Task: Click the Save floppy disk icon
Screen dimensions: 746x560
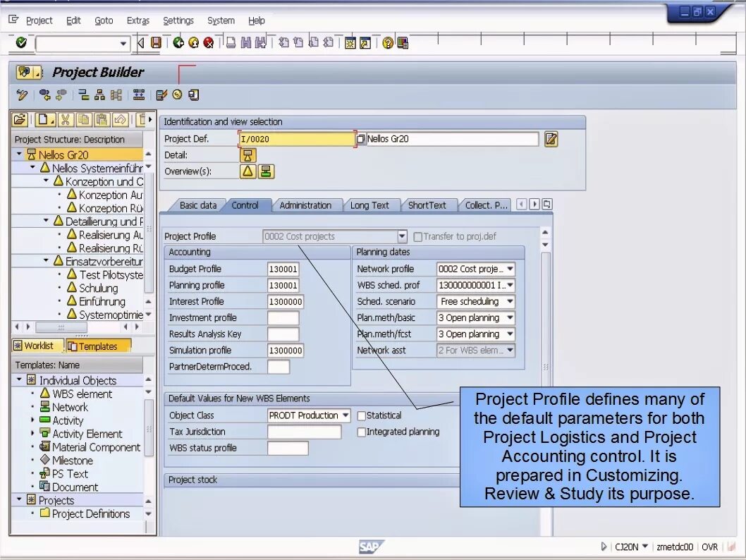Action: 156,43
